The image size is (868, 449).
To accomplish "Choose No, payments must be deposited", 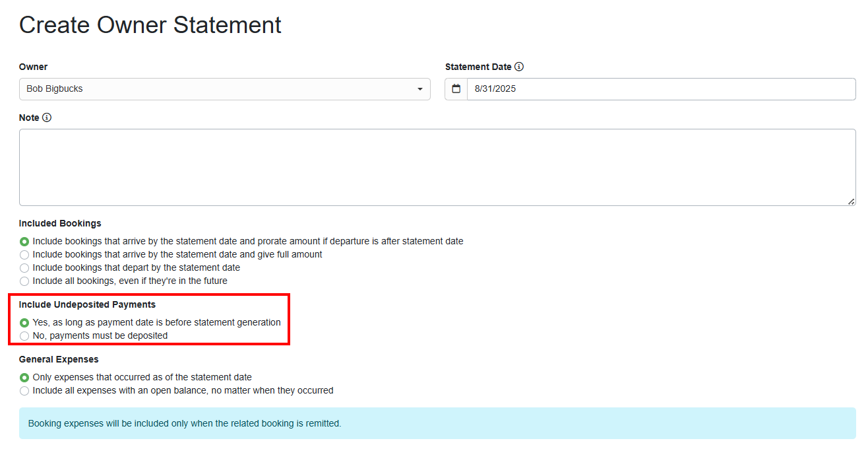I will click(x=24, y=336).
